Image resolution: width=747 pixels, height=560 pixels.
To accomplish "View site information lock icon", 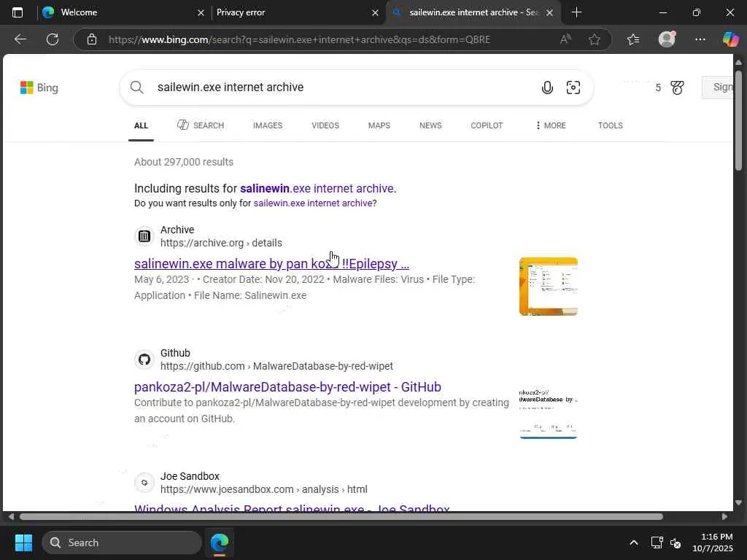I will (92, 39).
